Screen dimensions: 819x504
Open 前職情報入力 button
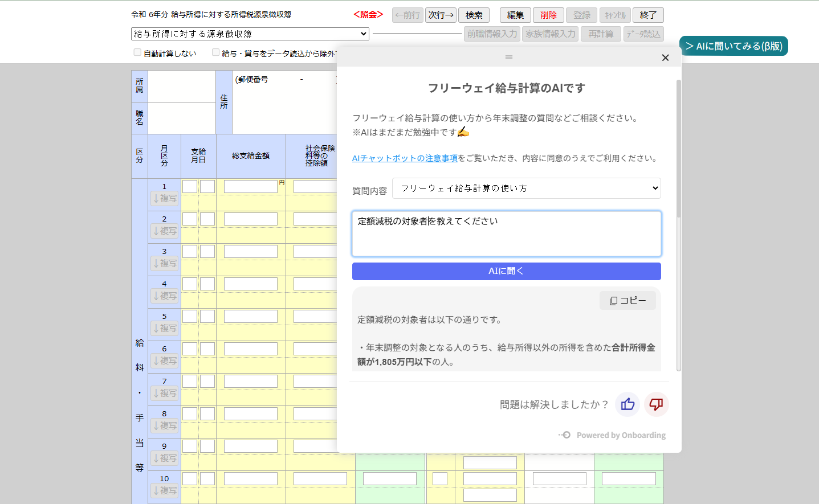pos(492,34)
